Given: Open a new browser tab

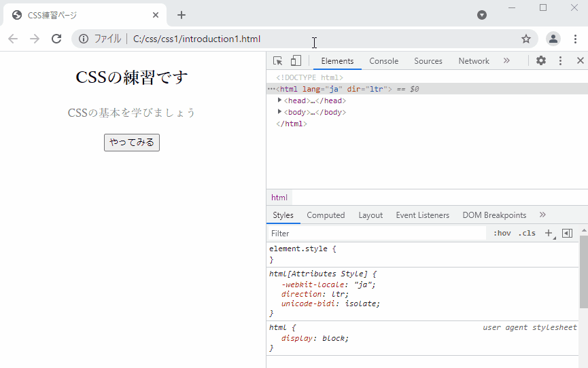Looking at the screenshot, I should pos(181,15).
